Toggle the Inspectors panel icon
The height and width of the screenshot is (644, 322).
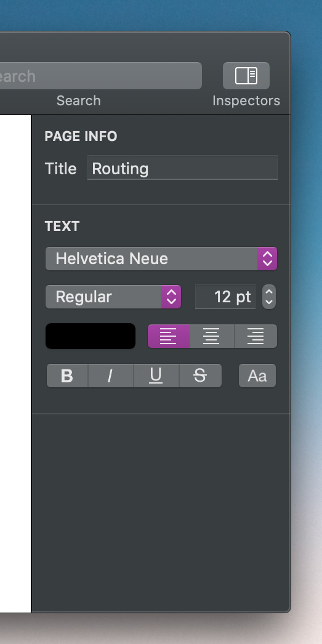click(246, 76)
